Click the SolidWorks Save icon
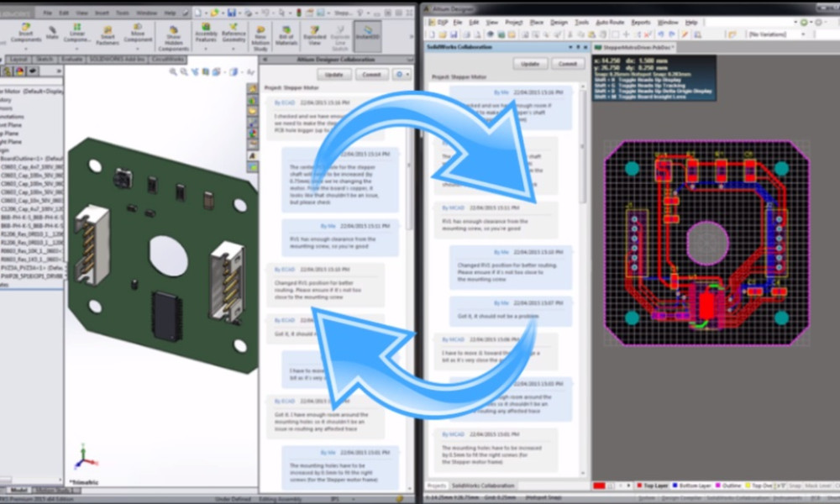This screenshot has height=504, width=840. point(232,13)
